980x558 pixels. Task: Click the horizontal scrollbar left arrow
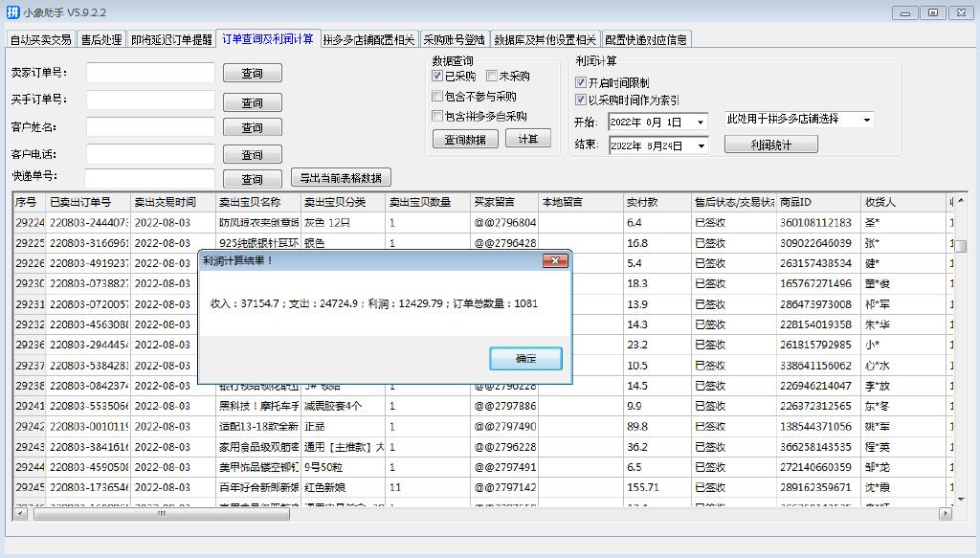21,514
